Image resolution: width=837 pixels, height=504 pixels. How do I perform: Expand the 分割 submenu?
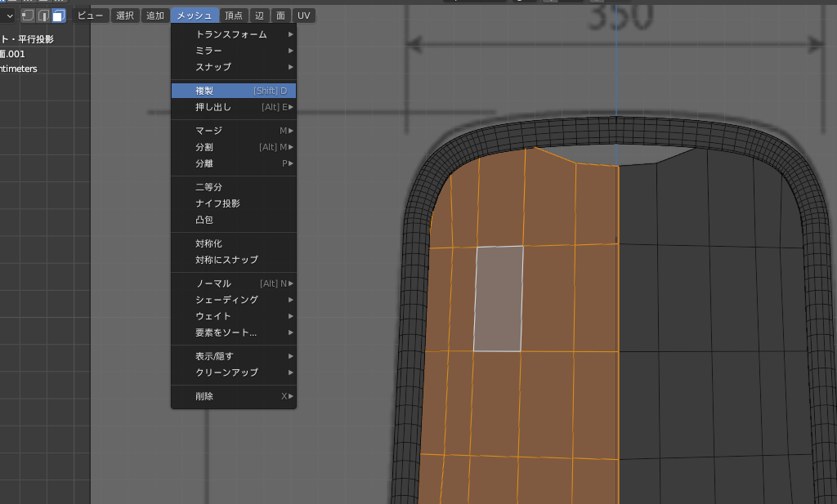pyautogui.click(x=234, y=147)
